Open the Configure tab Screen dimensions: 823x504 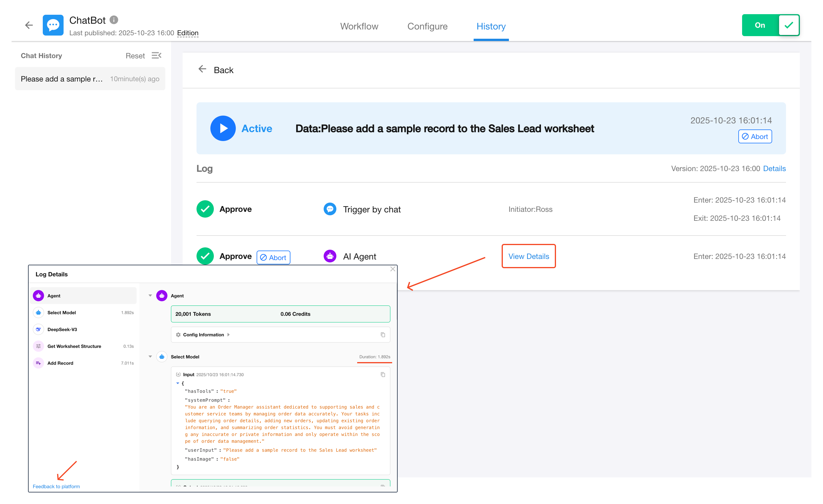pos(427,26)
